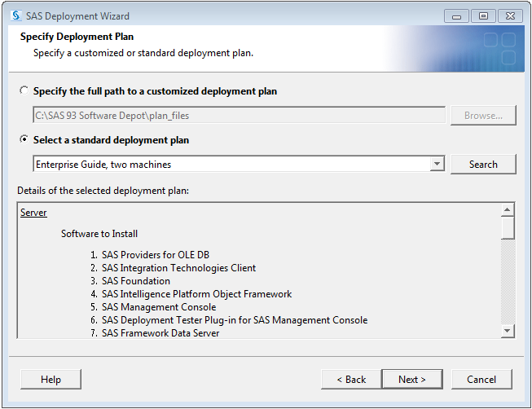Cancel the deployment wizard
Screen dimensions: 532x409
(x=481, y=379)
